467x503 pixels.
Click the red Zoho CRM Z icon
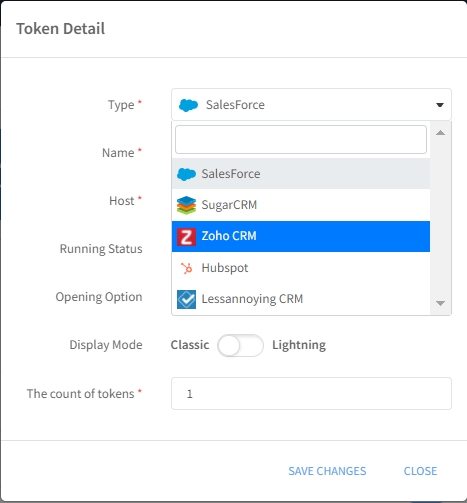(186, 237)
